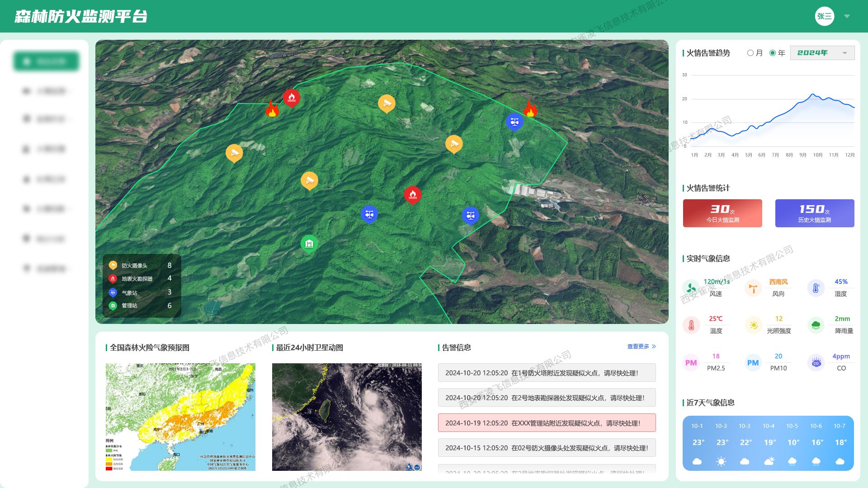The height and width of the screenshot is (488, 868).
Task: Toggle 防火摄像头 entry in map legend
Action: (x=134, y=266)
